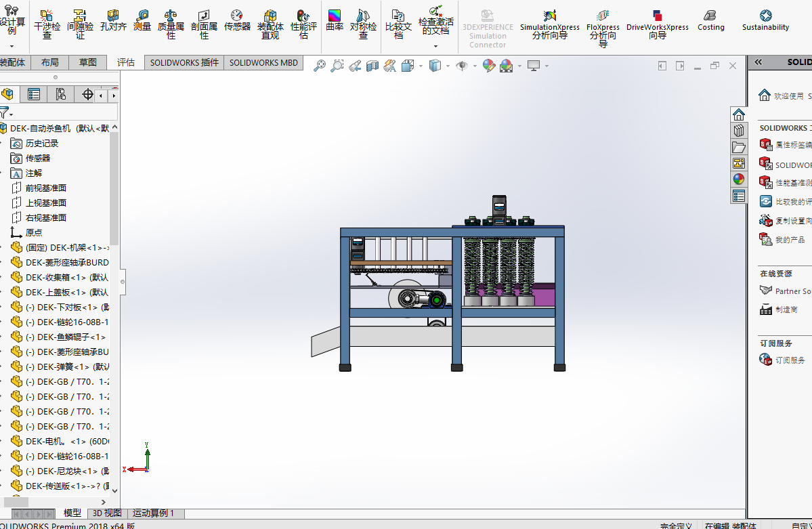
Task: Launch DriveWorksXpress wizard
Action: (x=657, y=24)
